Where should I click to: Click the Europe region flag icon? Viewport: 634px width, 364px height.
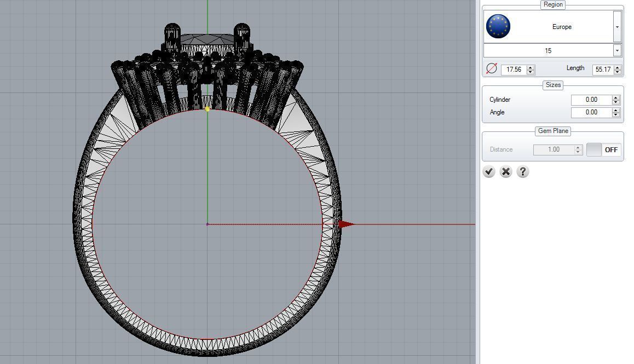[498, 26]
